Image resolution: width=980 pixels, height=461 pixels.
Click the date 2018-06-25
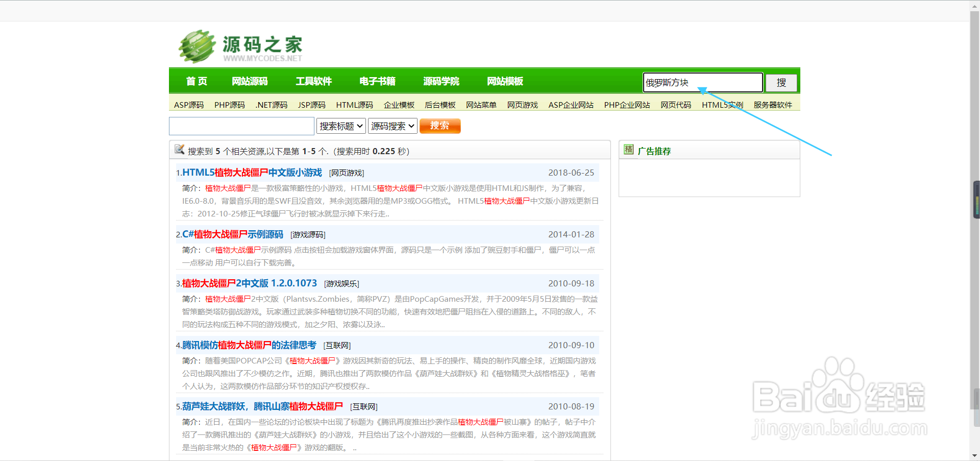point(571,173)
